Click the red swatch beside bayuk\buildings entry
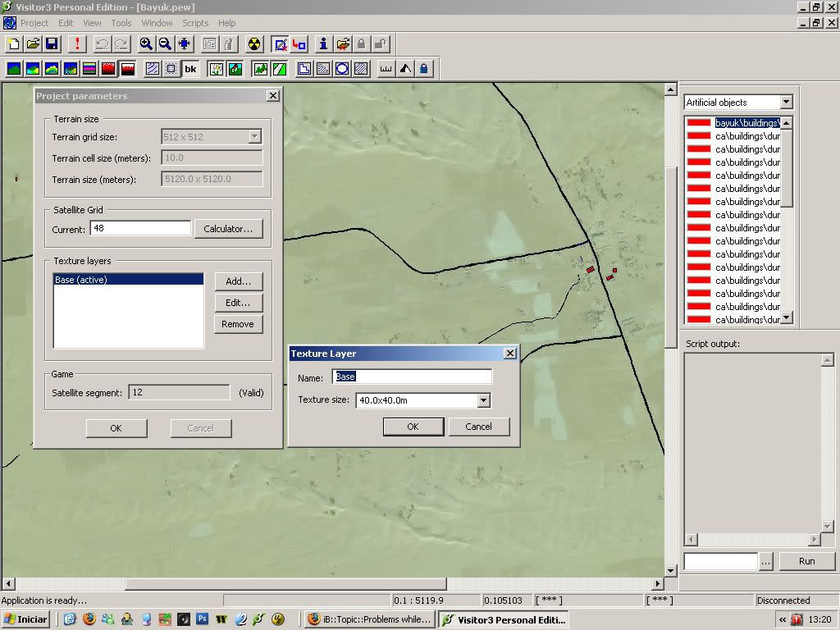840x630 pixels. point(699,123)
